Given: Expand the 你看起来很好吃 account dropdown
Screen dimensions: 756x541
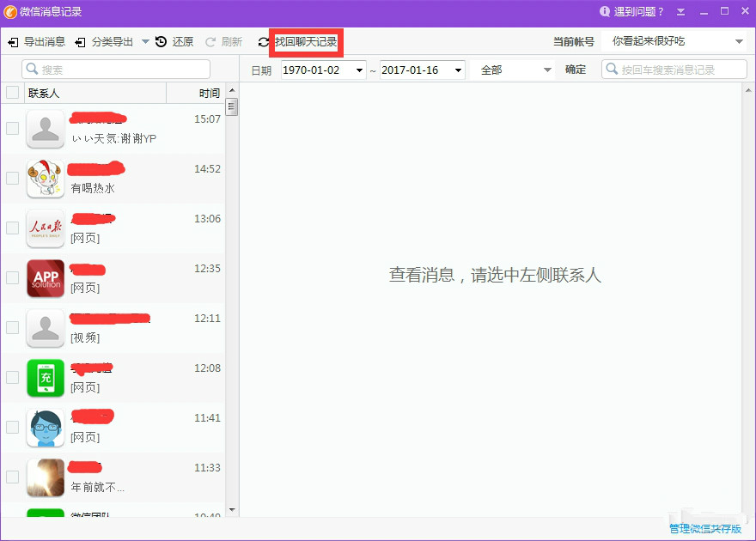Looking at the screenshot, I should [x=739, y=40].
